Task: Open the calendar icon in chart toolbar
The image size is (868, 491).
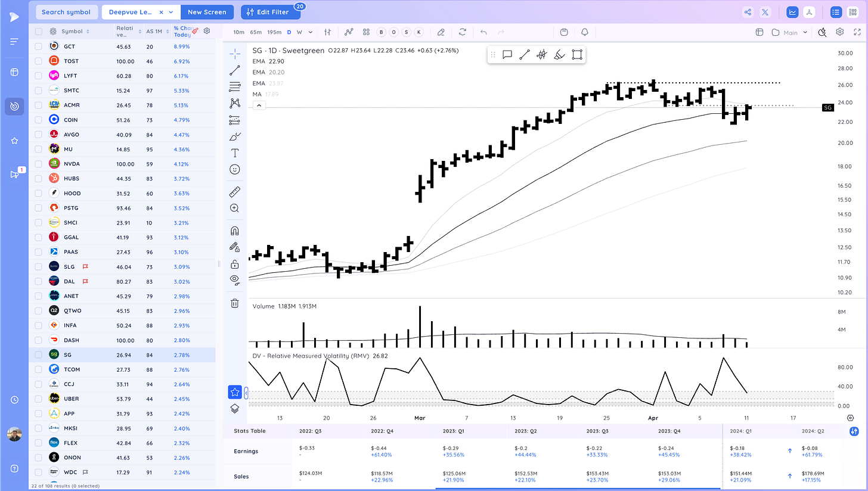Action: (565, 32)
